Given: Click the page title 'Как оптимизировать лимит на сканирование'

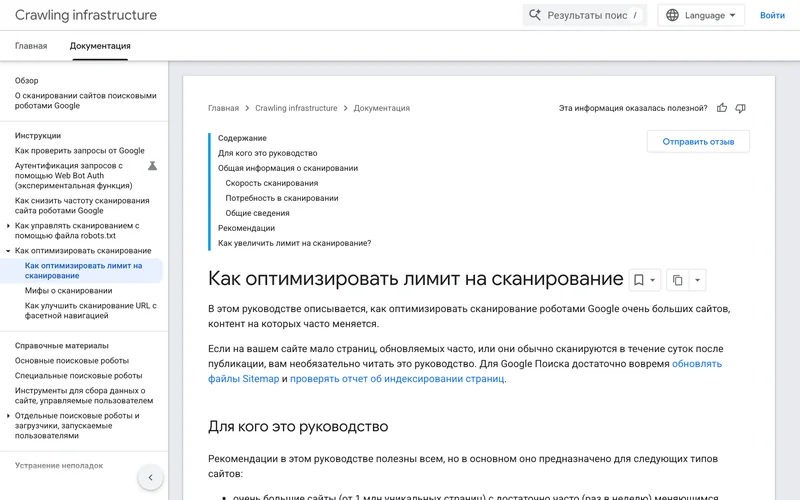Looking at the screenshot, I should (415, 279).
